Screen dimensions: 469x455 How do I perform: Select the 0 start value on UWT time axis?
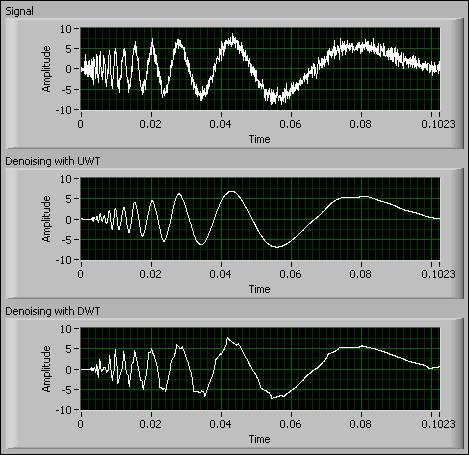pyautogui.click(x=81, y=274)
